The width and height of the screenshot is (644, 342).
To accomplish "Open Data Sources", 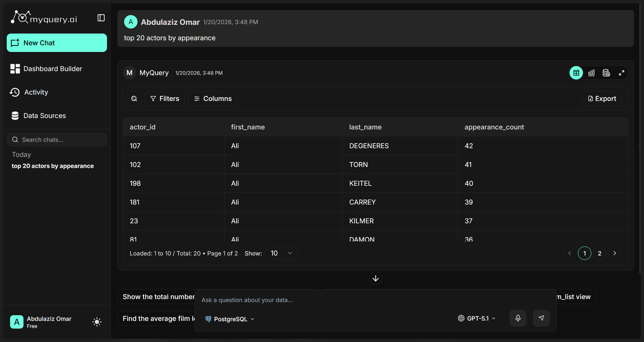I will (x=38, y=116).
